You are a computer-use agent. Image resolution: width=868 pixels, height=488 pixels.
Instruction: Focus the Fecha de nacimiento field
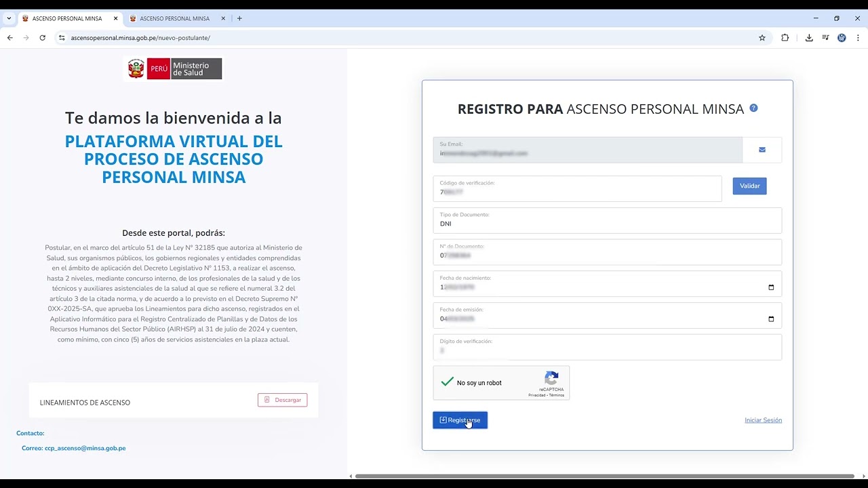pos(608,284)
